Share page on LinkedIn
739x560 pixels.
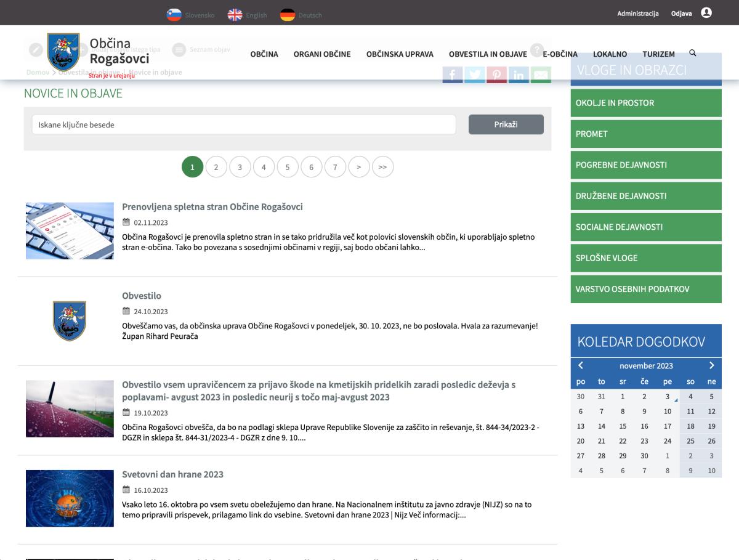(x=519, y=75)
